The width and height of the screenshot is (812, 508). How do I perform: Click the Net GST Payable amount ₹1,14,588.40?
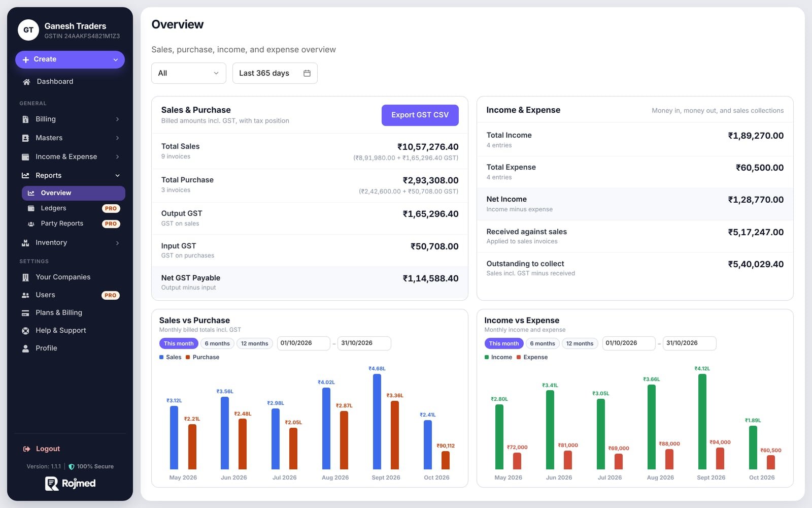pos(430,278)
